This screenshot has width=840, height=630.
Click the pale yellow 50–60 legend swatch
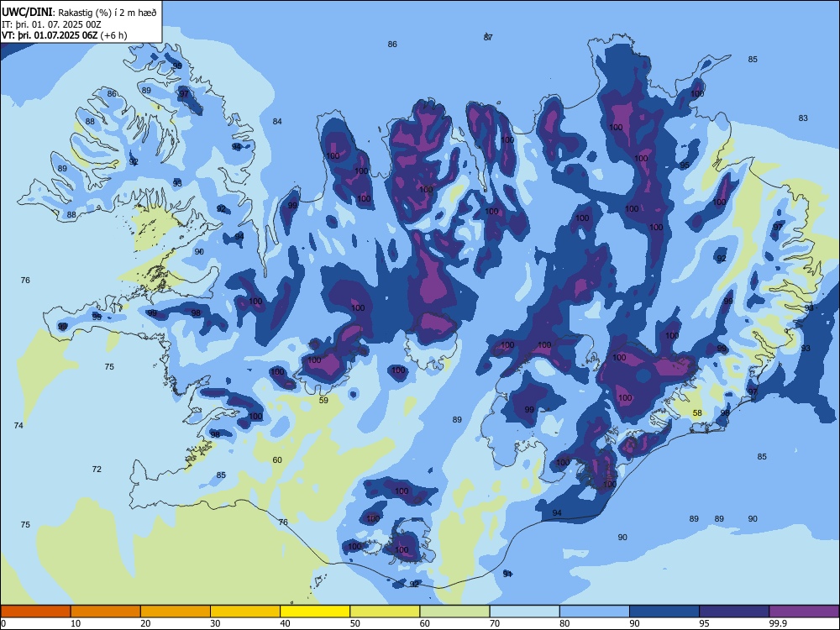tap(385, 612)
